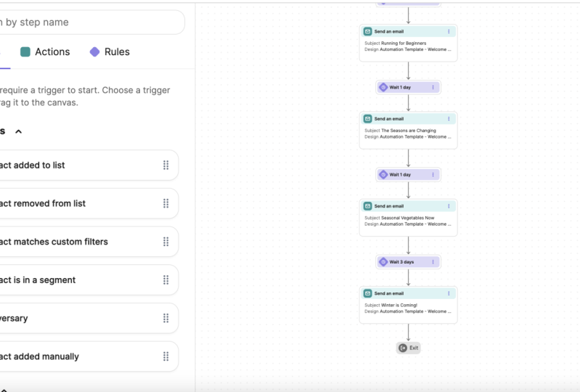The image size is (580, 392).
Task: Select the anniversary trigger card
Action: click(x=88, y=319)
